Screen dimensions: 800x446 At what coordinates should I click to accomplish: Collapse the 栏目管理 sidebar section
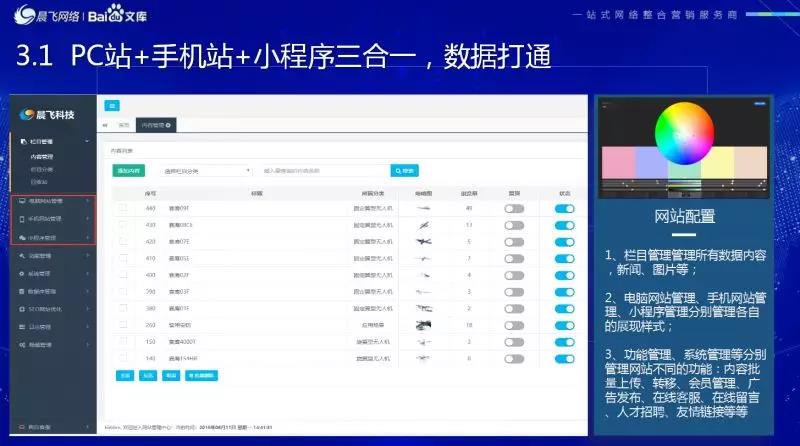coord(88,143)
